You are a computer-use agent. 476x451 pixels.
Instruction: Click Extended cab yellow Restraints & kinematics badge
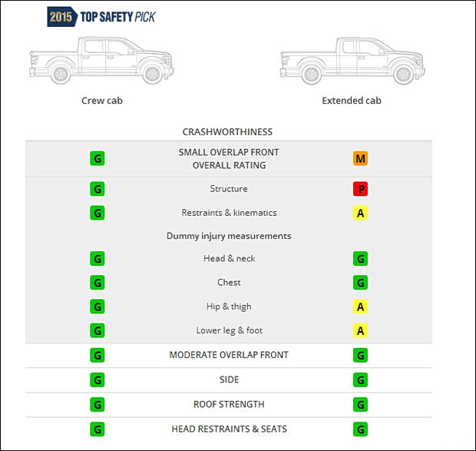point(360,213)
